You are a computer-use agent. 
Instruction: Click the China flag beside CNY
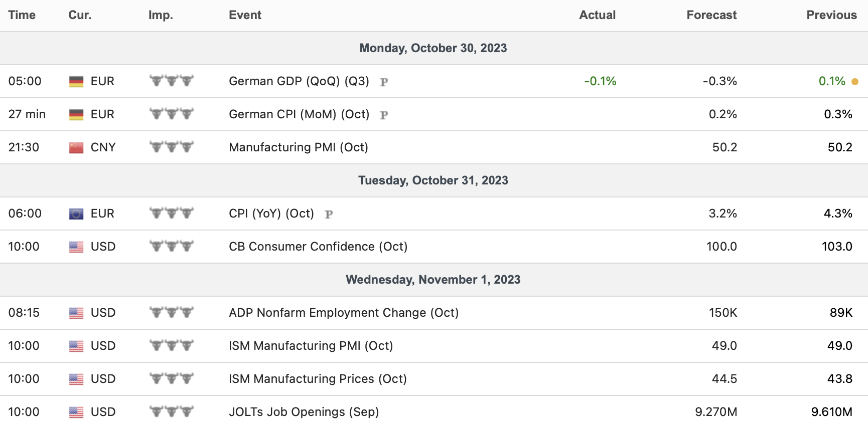(76, 147)
